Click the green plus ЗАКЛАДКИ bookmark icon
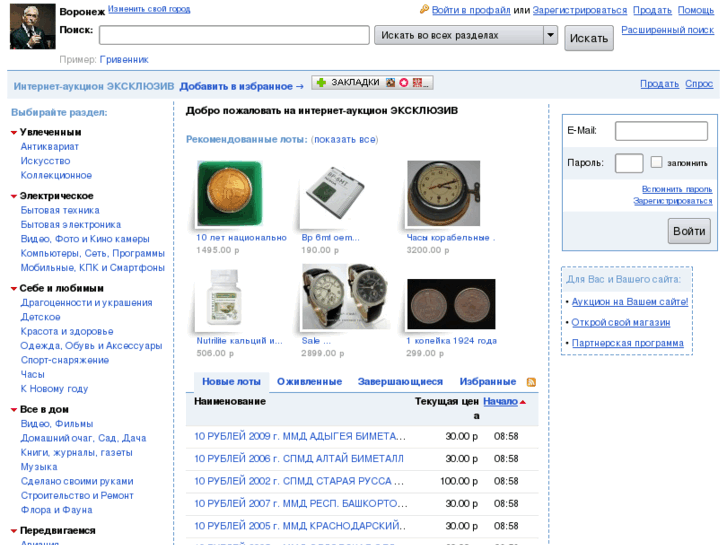This screenshot has height=545, width=727. (x=321, y=83)
